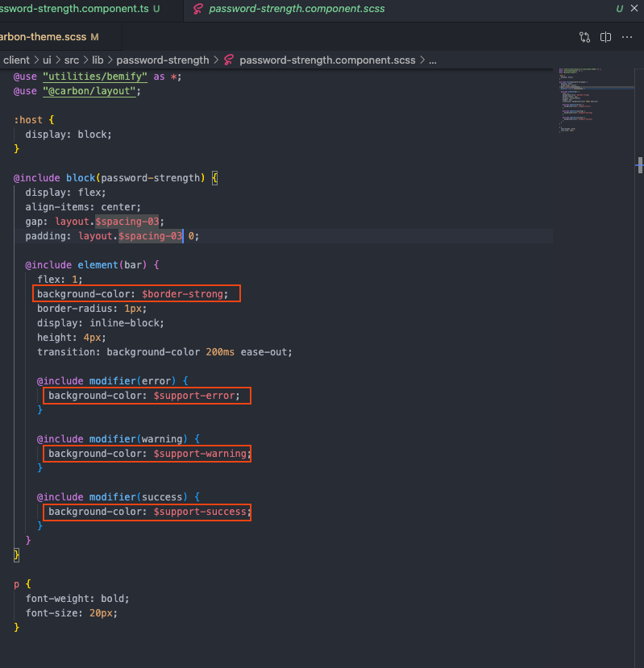Click the vertical scrollbar marker

[x=640, y=165]
